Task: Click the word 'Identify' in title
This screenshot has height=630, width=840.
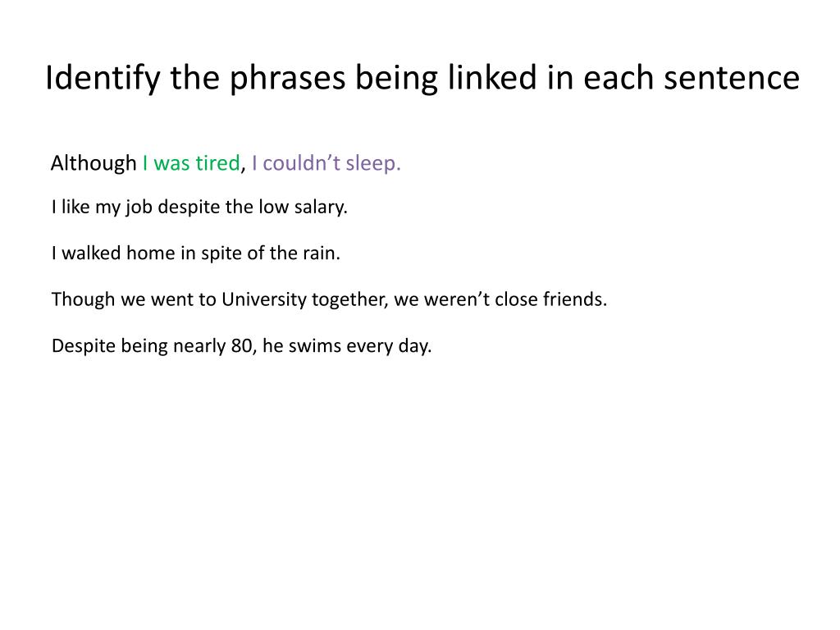Action: [103, 78]
